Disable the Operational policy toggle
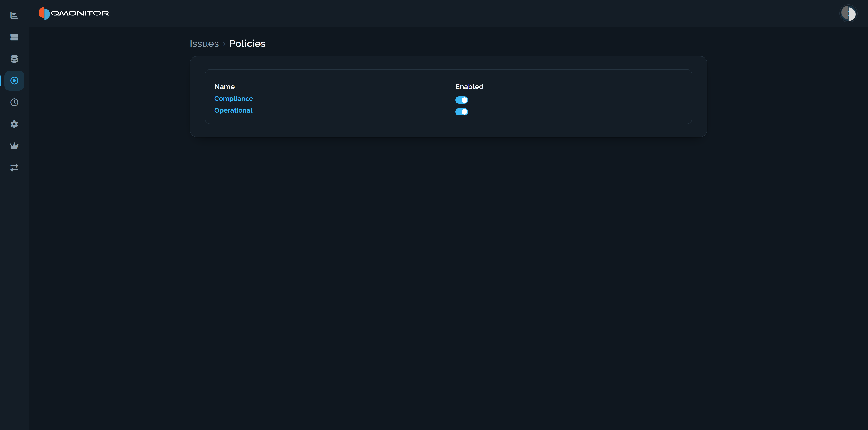 coord(461,112)
